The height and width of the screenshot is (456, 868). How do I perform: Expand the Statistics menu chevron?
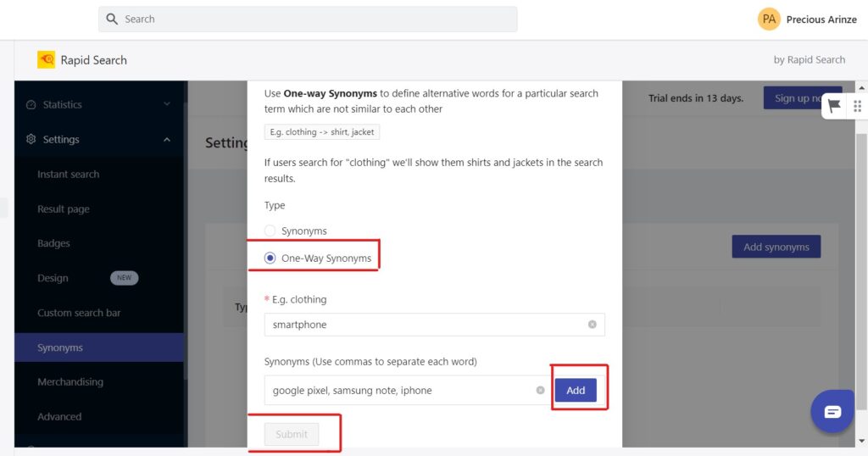click(x=167, y=104)
